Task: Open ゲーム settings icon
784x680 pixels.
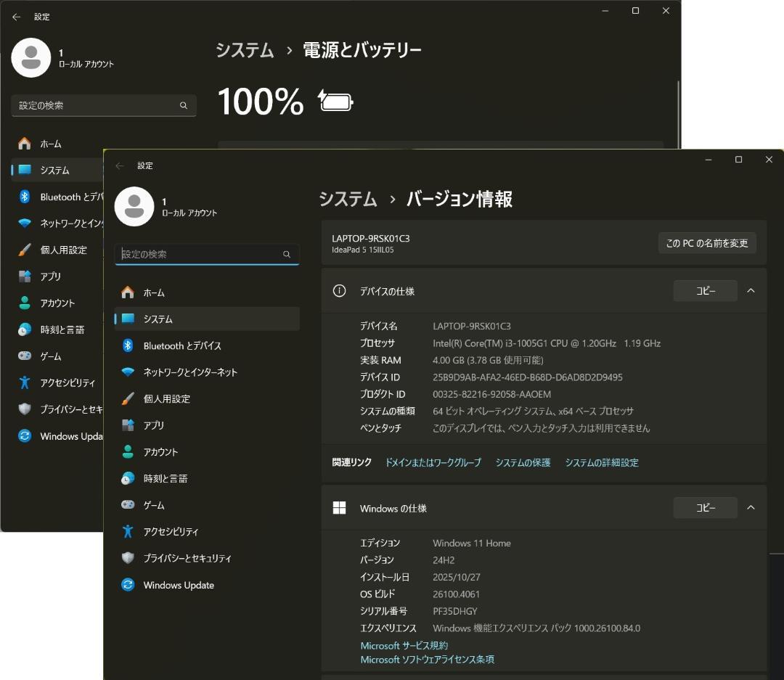Action: [x=128, y=504]
